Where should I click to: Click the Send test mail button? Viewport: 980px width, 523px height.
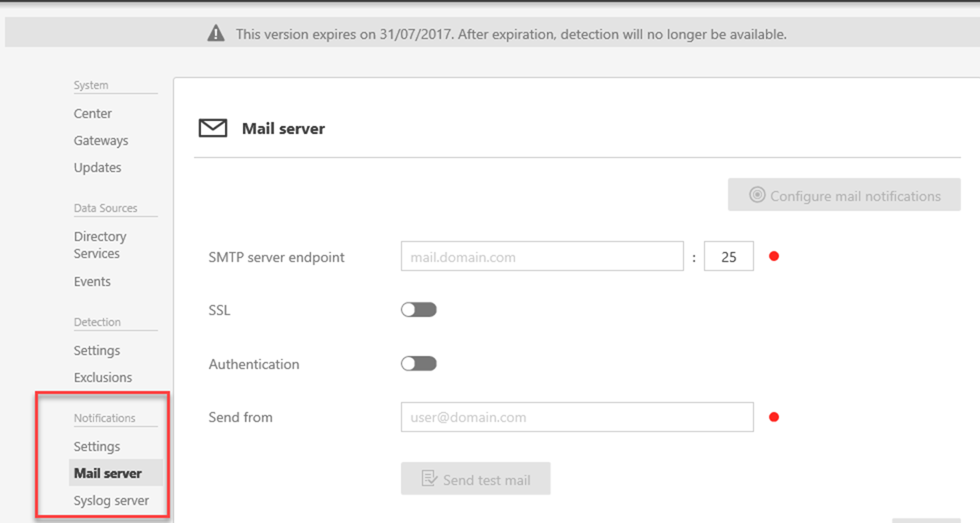[x=475, y=479]
